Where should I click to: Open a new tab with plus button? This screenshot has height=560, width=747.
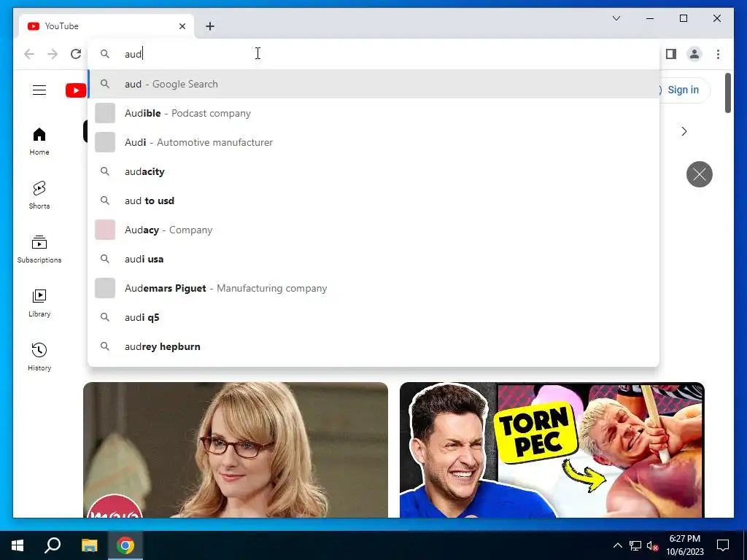tap(210, 26)
